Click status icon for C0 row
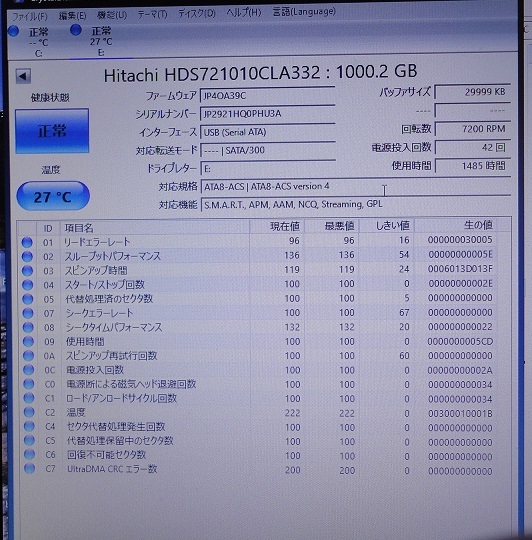 click(29, 384)
